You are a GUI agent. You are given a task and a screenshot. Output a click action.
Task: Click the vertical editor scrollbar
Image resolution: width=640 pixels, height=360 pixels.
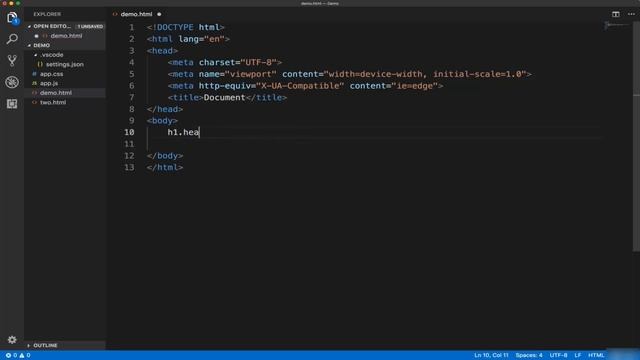[636, 137]
